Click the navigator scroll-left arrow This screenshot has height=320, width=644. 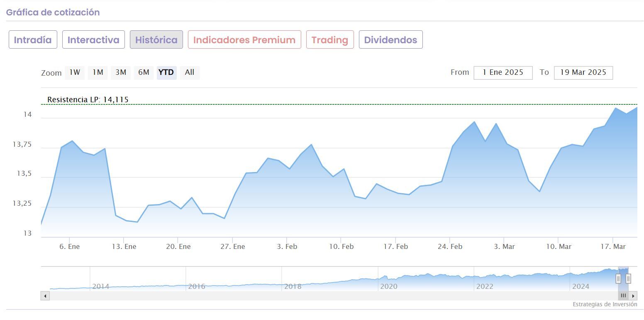[45, 296]
